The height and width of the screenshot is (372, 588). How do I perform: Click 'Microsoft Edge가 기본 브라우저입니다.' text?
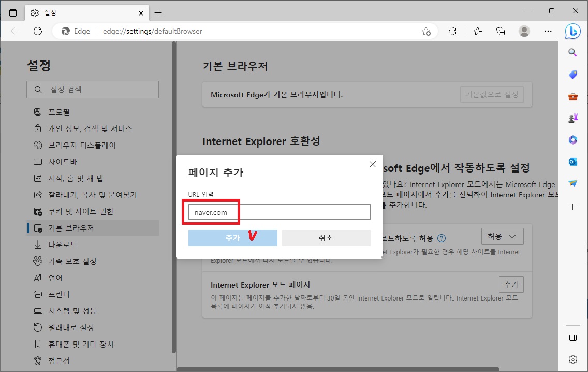277,95
